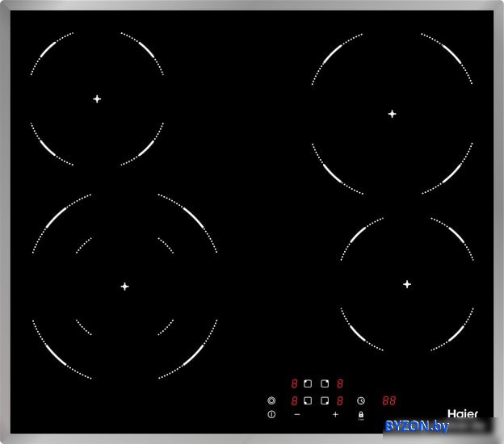Click the Haier brand logo

pyautogui.click(x=463, y=414)
